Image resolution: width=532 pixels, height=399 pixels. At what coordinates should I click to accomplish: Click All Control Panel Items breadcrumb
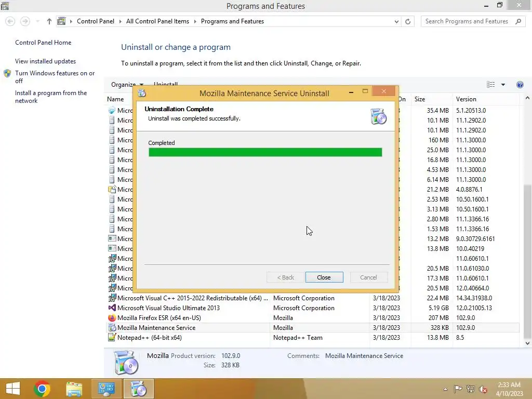(157, 21)
